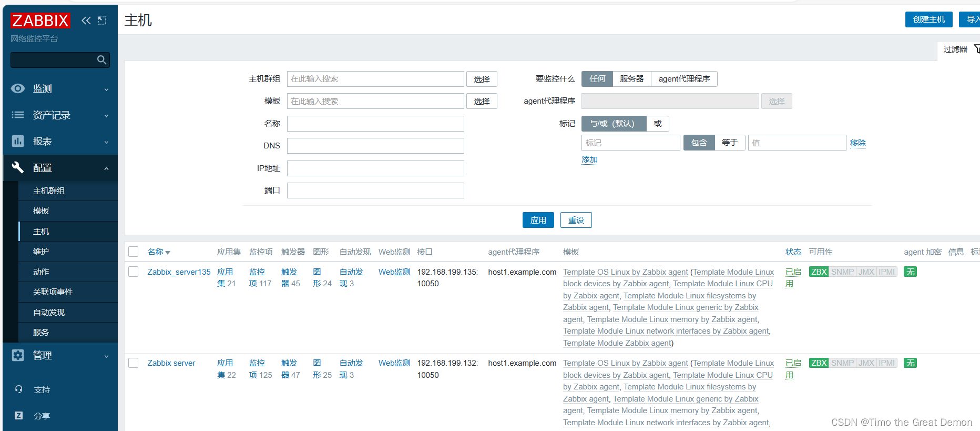Click SNMP badge for Zabbix_server135
The image size is (980, 431).
coord(842,272)
